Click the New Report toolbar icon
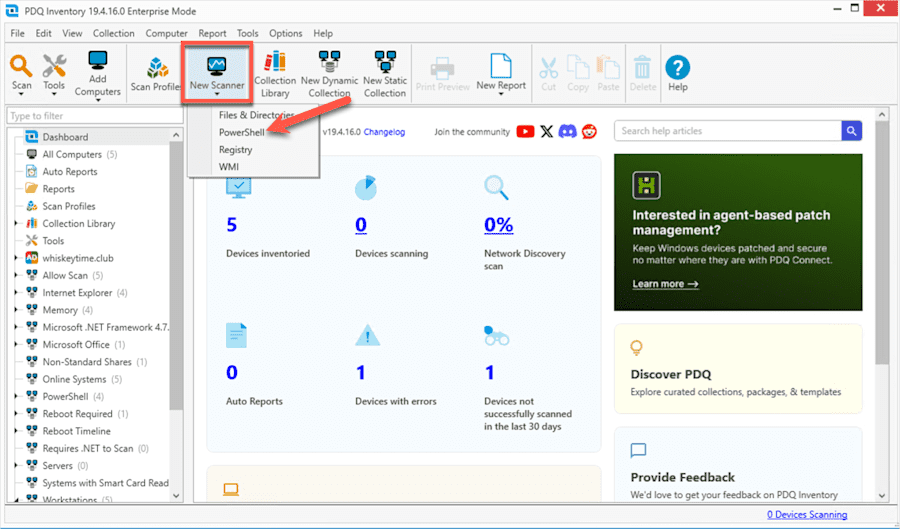900x529 pixels. point(501,66)
